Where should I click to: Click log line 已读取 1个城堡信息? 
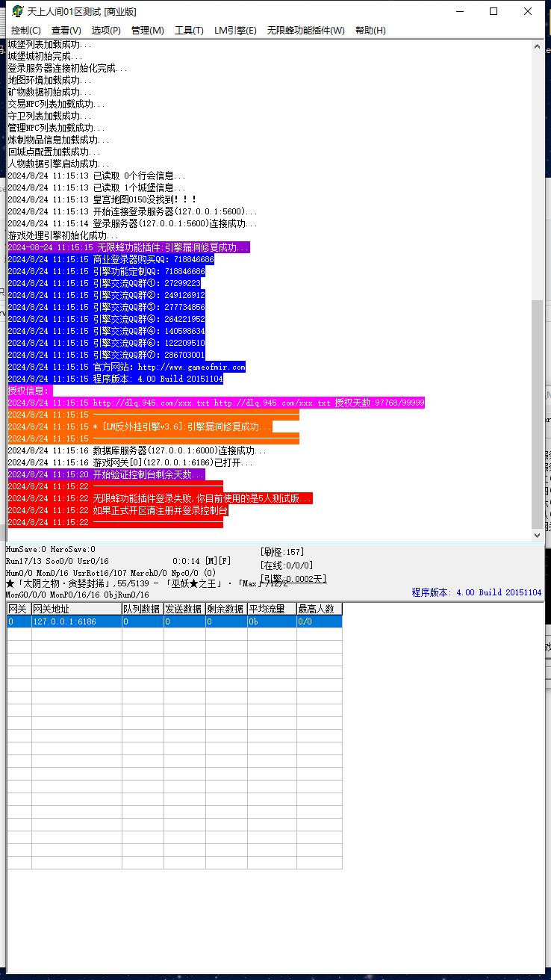click(x=97, y=187)
